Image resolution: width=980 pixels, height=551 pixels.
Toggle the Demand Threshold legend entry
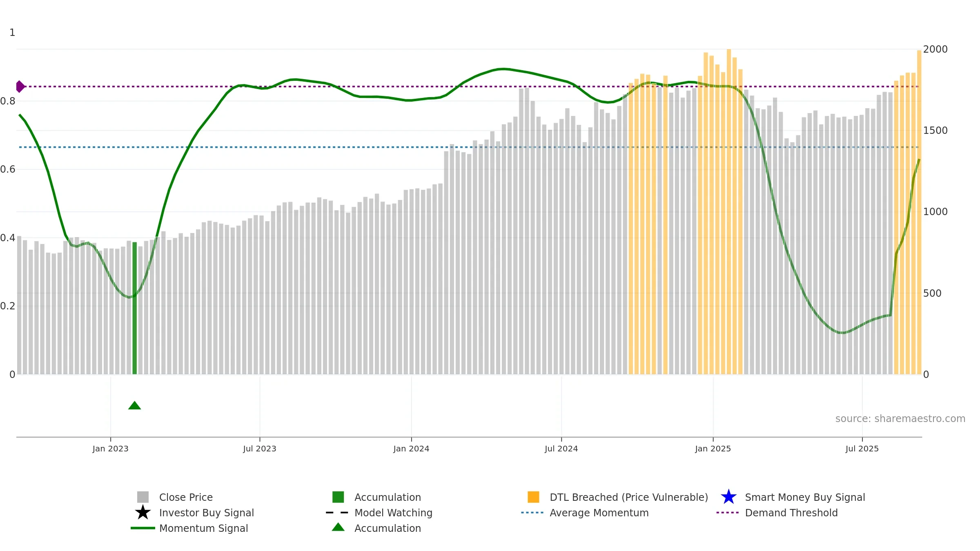tap(791, 513)
